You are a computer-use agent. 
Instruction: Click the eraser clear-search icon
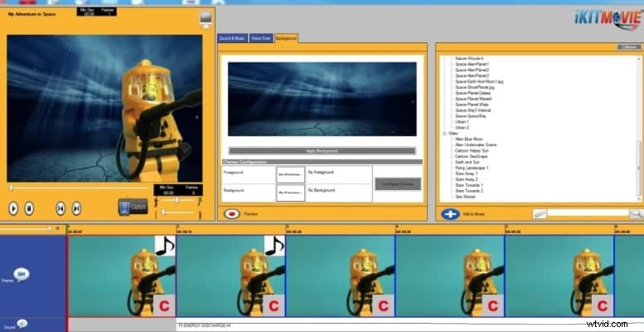[x=540, y=213]
